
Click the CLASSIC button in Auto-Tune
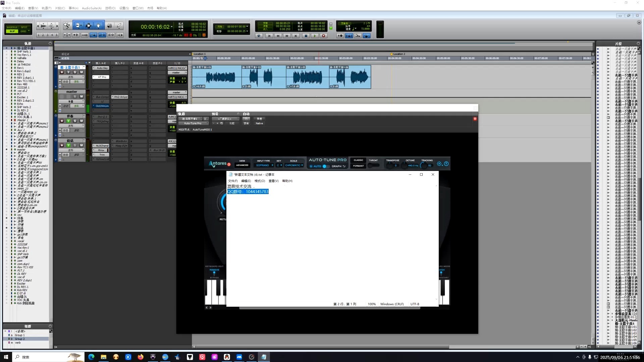click(x=358, y=160)
